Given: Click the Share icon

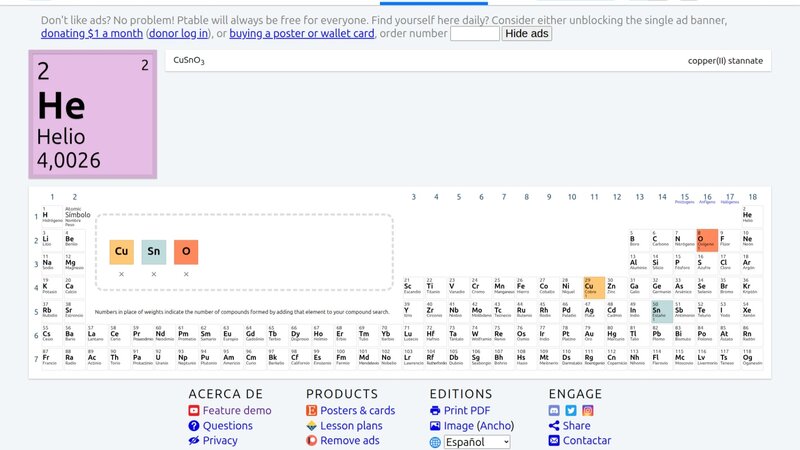Looking at the screenshot, I should [555, 425].
